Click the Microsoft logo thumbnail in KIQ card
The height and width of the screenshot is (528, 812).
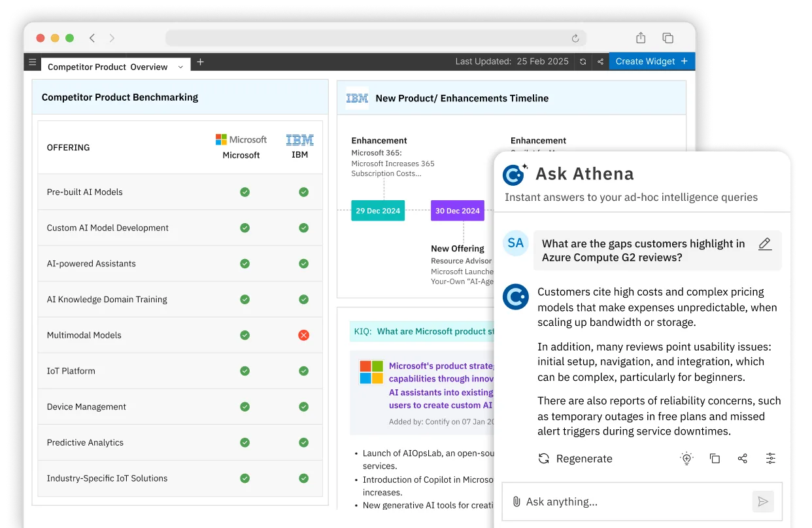pyautogui.click(x=371, y=372)
